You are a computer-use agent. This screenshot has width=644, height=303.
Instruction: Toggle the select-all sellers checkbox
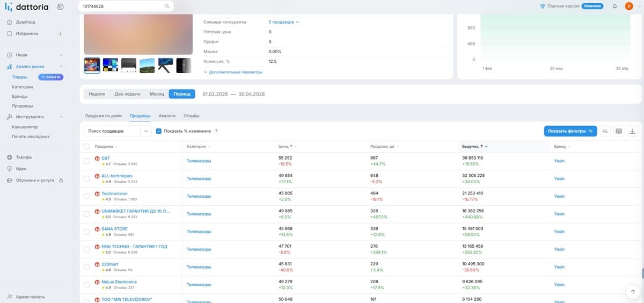point(87,147)
